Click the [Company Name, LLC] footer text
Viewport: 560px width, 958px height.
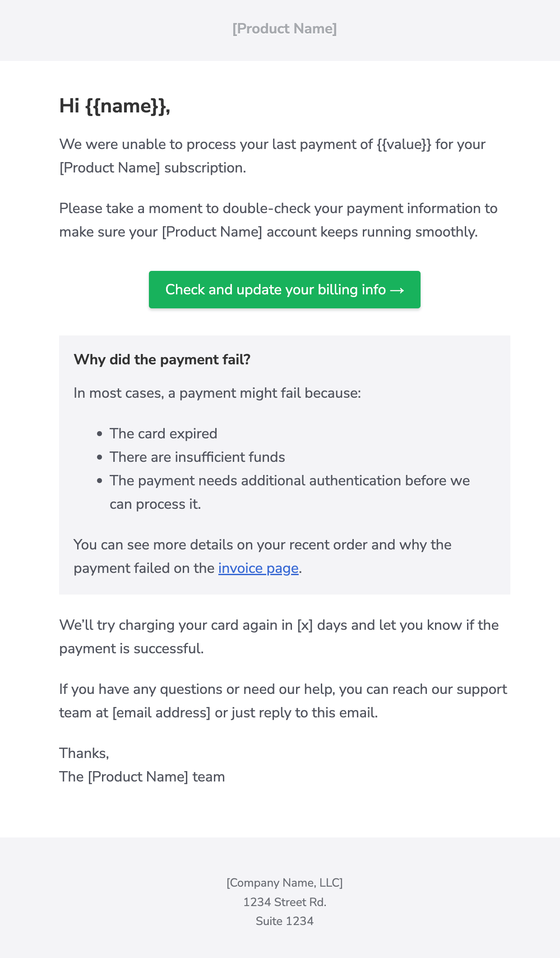(x=284, y=883)
